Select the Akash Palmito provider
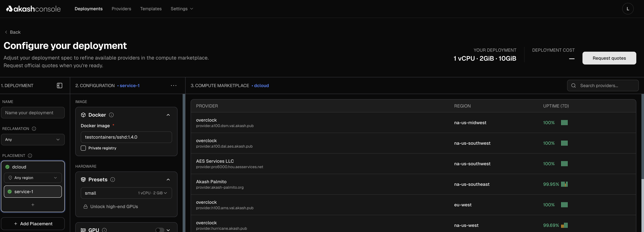644x232 pixels. (413, 184)
